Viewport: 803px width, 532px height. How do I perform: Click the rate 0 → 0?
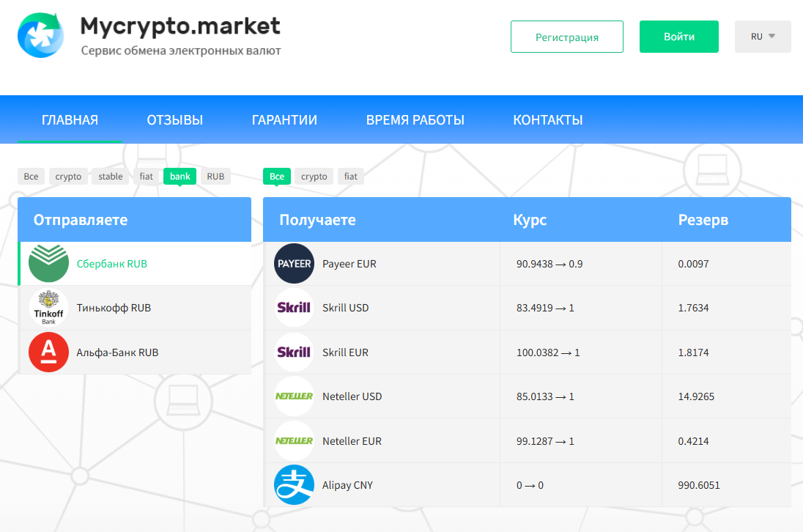(x=530, y=485)
